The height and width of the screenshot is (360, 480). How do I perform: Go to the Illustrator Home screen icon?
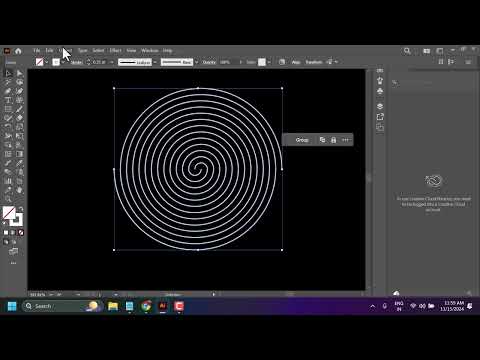click(x=18, y=51)
